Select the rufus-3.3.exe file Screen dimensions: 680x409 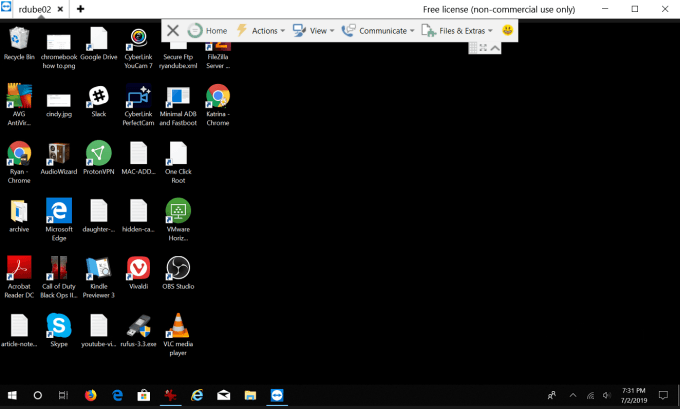pos(138,330)
